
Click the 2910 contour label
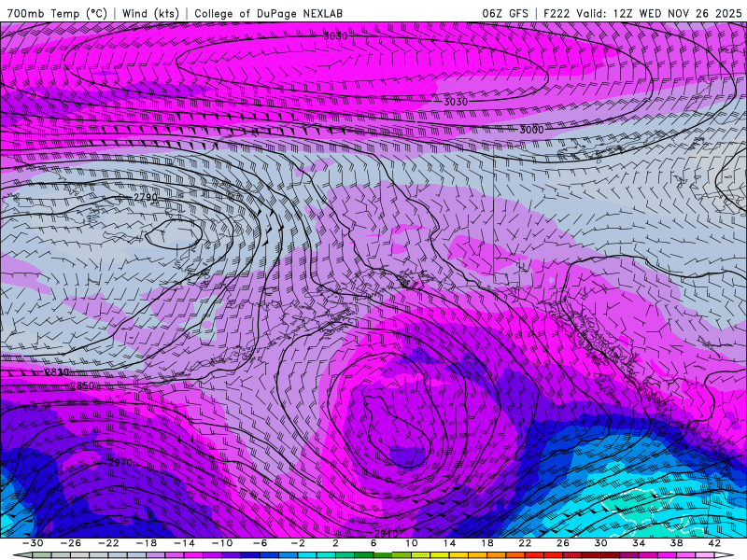(x=386, y=533)
